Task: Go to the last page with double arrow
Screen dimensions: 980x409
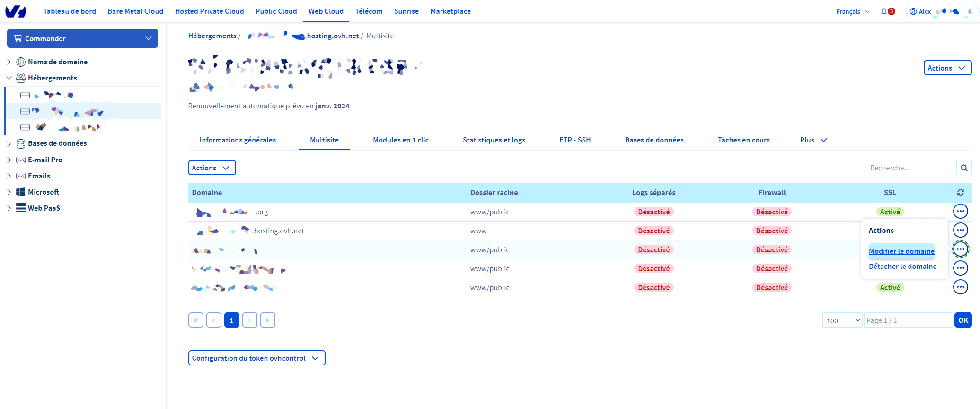Action: click(267, 320)
